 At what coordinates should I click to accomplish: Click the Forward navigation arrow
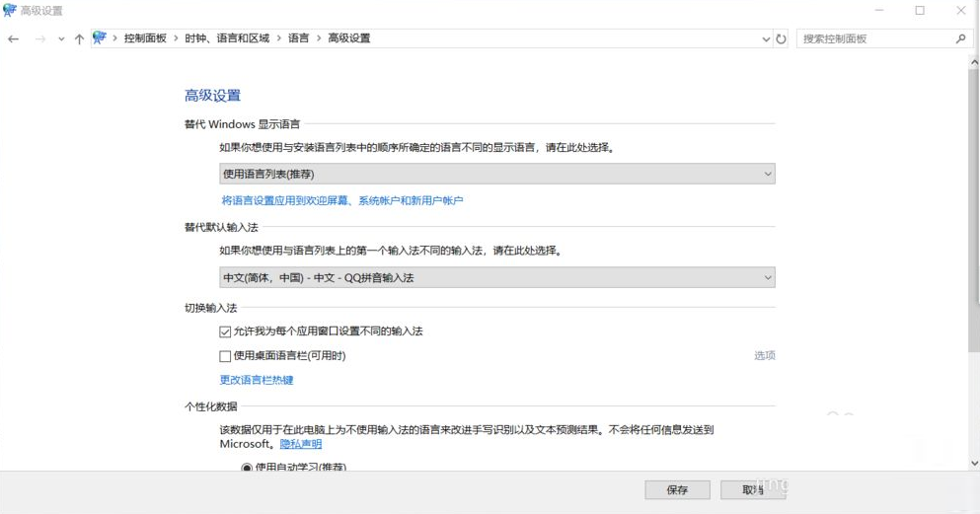40,38
